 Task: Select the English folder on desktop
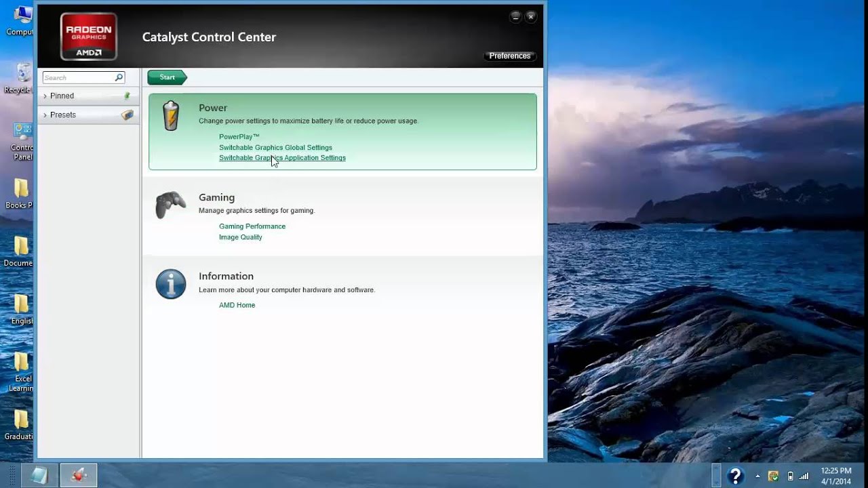click(x=22, y=310)
